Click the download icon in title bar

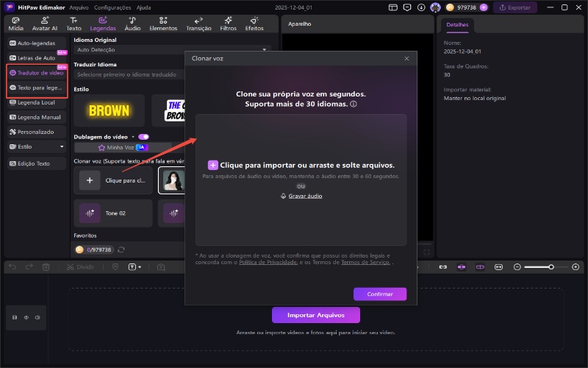pos(420,7)
